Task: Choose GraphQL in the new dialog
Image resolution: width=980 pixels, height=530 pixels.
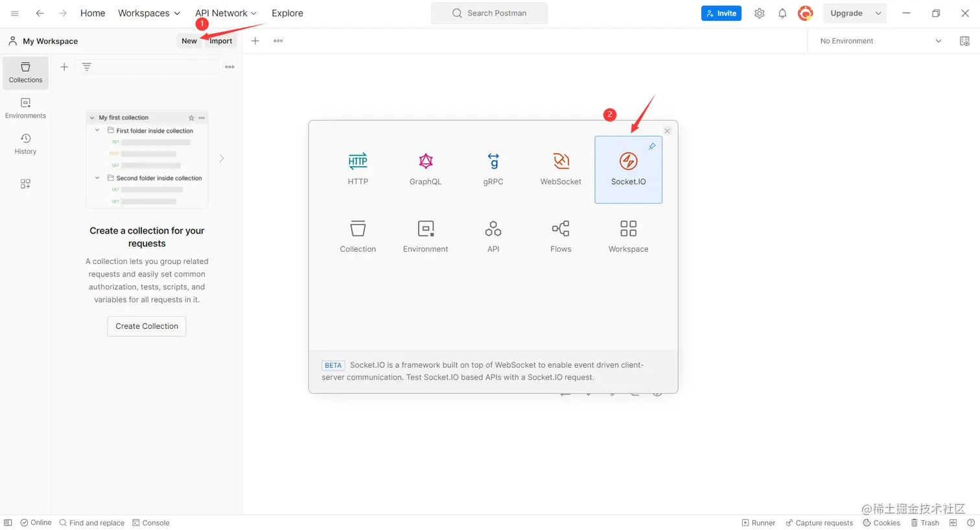Action: pos(425,169)
